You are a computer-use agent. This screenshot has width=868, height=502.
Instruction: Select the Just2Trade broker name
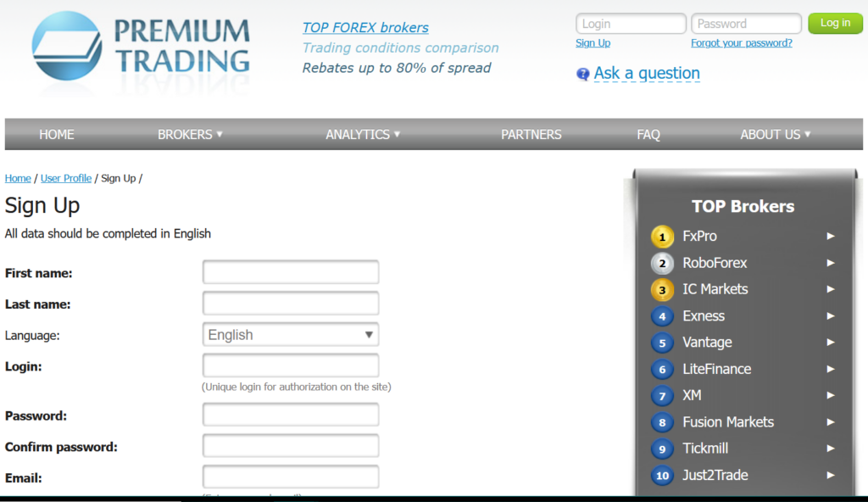pos(715,475)
